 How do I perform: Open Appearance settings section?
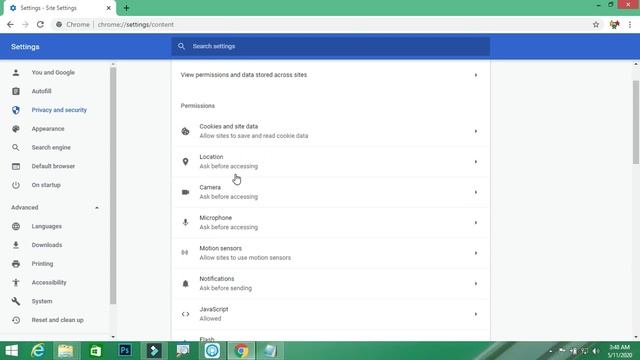pos(48,129)
